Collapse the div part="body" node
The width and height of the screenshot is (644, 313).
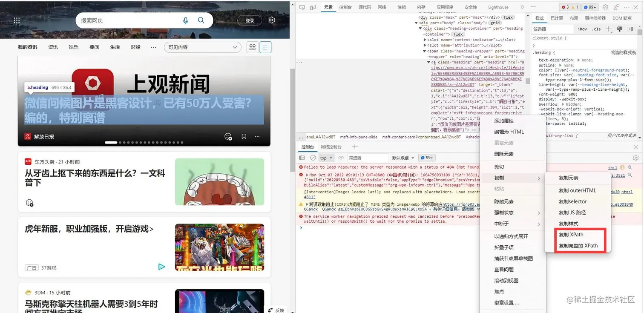pos(417,23)
